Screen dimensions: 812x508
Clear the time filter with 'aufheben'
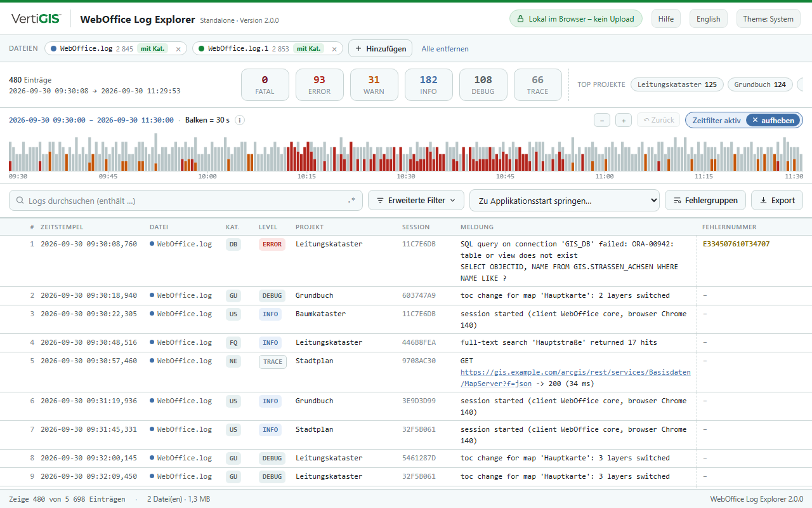[x=773, y=120]
